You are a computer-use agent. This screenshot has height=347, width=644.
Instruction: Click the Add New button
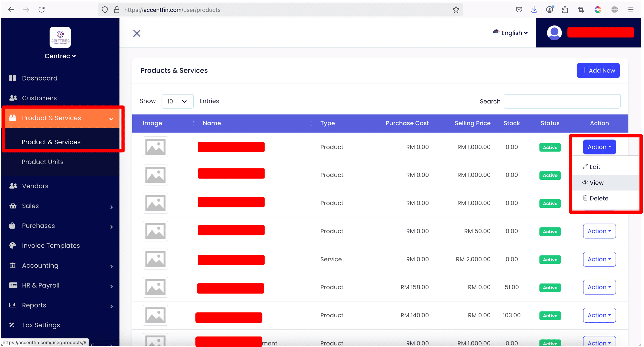[598, 70]
